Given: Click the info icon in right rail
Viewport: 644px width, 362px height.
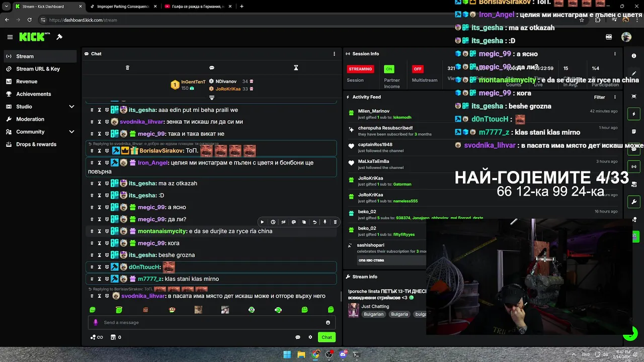Looking at the screenshot, I should coord(634,56).
